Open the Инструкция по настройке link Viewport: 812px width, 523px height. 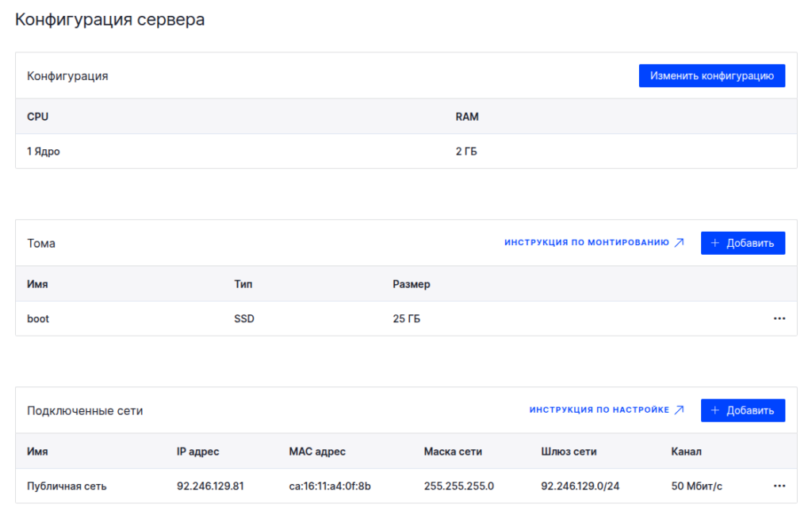599,410
